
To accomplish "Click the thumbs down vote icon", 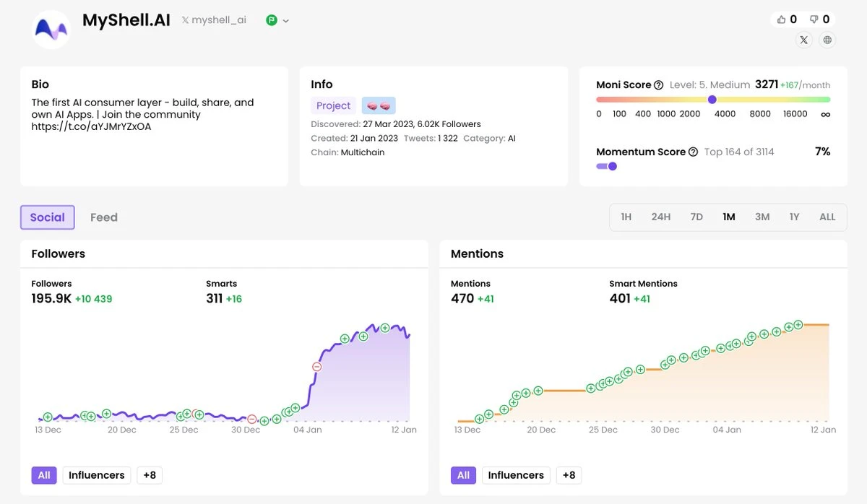I will pyautogui.click(x=814, y=19).
